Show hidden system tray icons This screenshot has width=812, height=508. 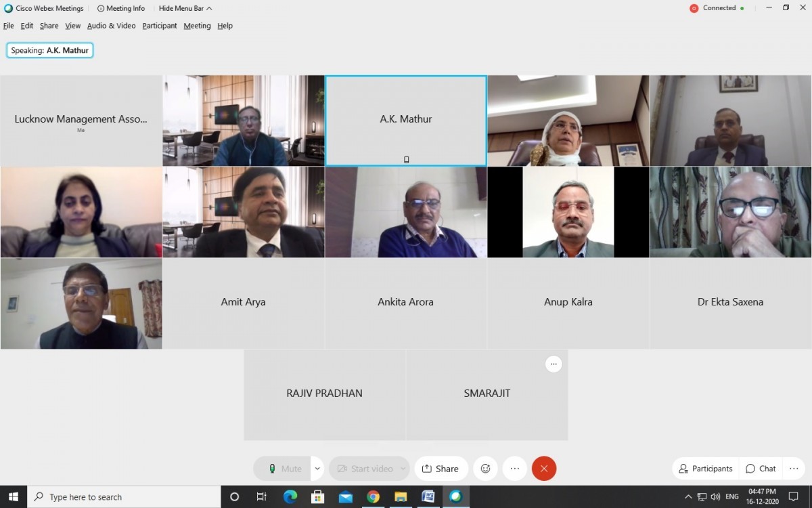pos(688,496)
